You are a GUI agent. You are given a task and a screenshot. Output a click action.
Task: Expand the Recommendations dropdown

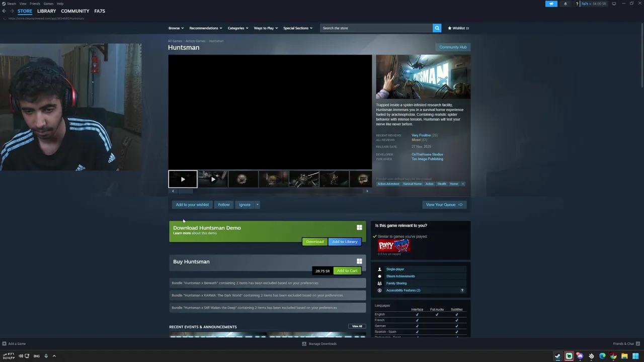pyautogui.click(x=206, y=28)
